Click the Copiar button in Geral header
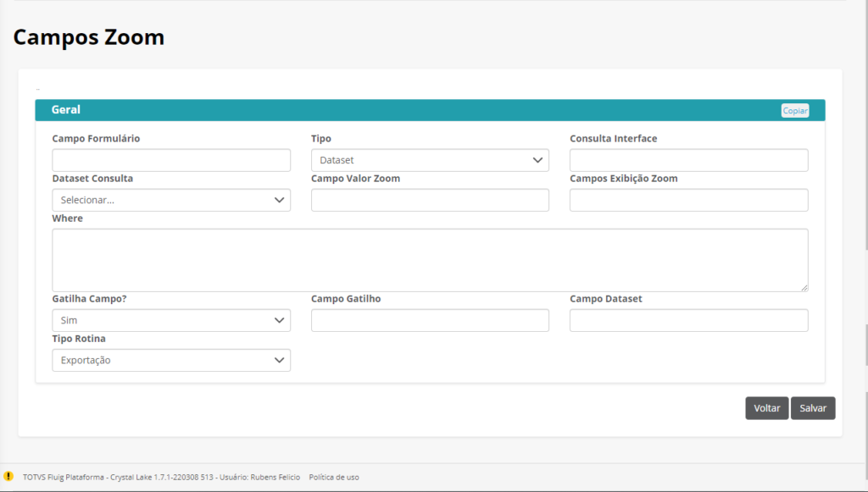The image size is (868, 492). coord(795,111)
